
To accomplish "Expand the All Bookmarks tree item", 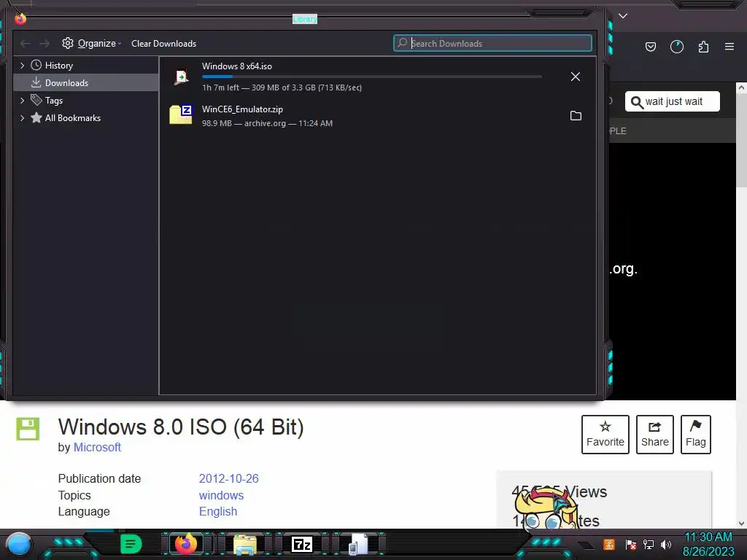I will tap(22, 118).
